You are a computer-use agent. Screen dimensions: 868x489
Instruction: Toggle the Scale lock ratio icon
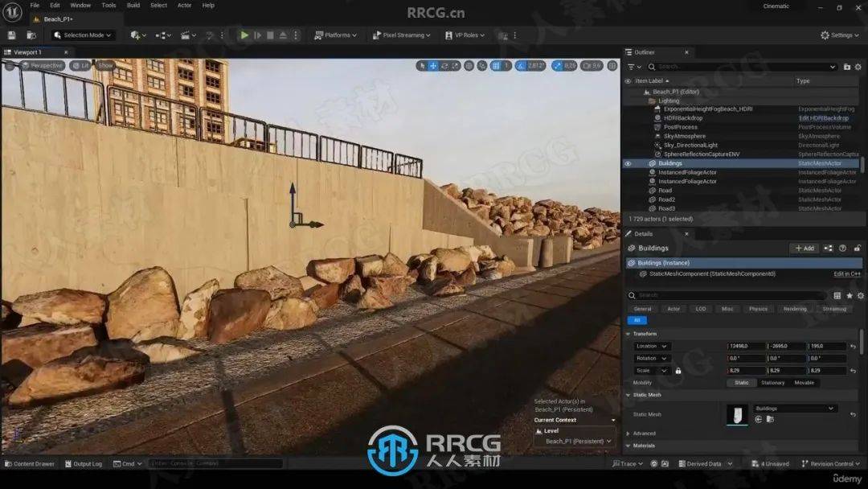[678, 371]
